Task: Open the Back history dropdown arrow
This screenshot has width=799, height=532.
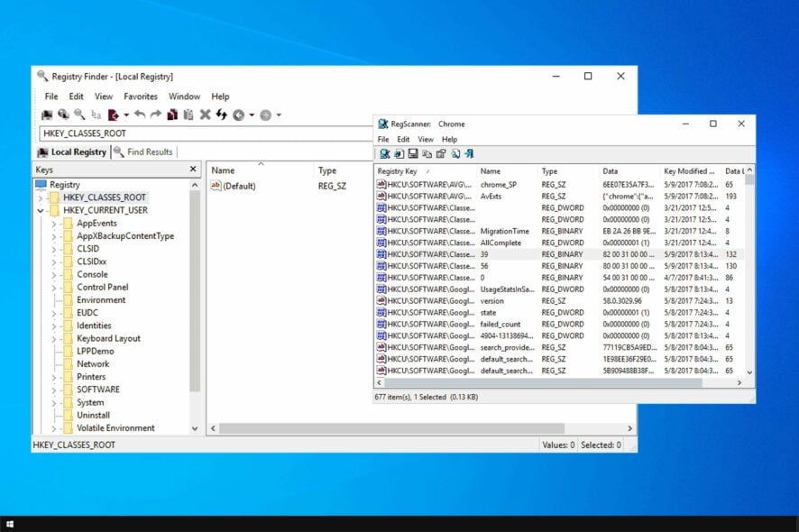Action: point(252,115)
